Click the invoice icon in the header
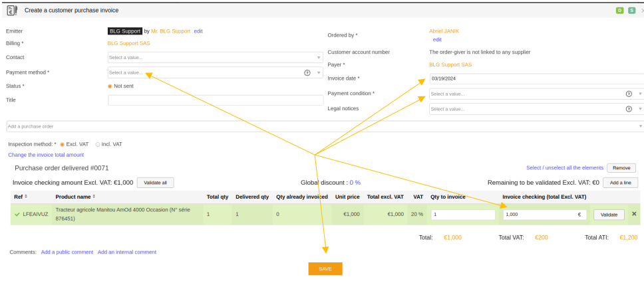This screenshot has width=644, height=283. tap(12, 11)
